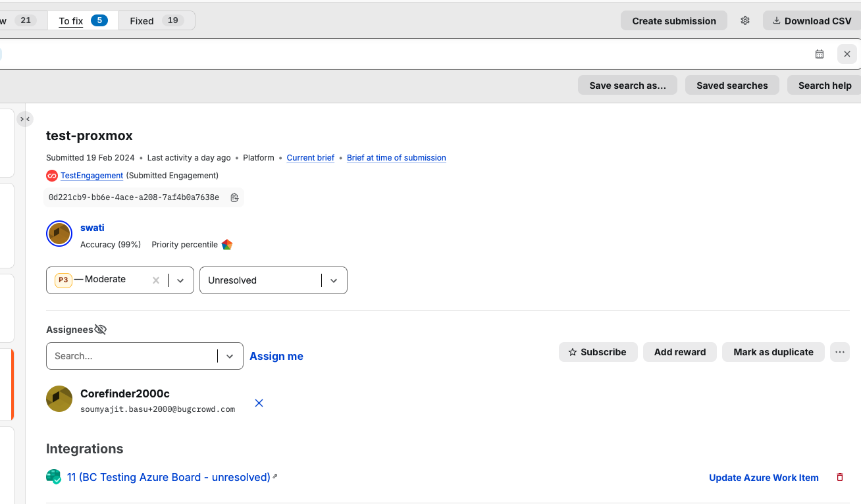The height and width of the screenshot is (504, 861).
Task: Toggle the sidebar panel collapse handle
Action: point(25,119)
